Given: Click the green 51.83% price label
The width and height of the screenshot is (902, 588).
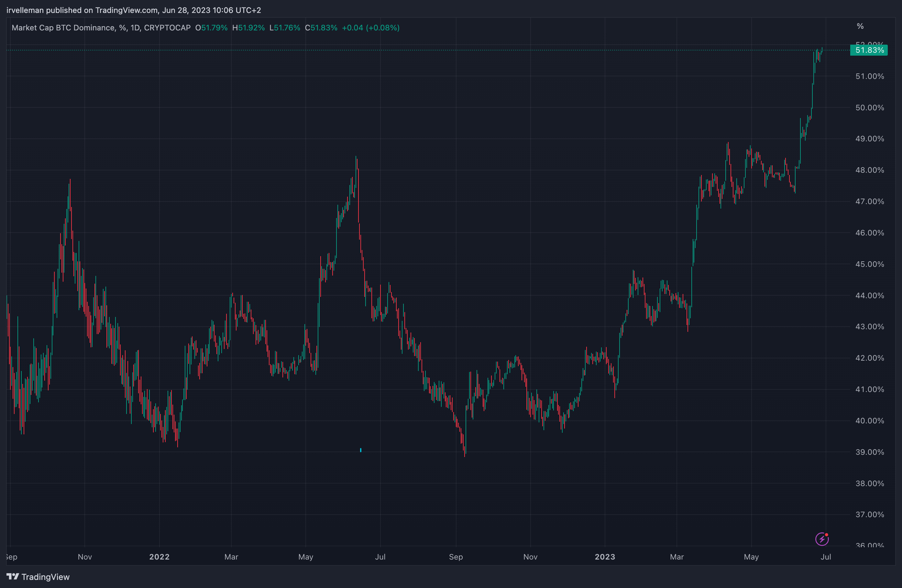Looking at the screenshot, I should click(869, 50).
